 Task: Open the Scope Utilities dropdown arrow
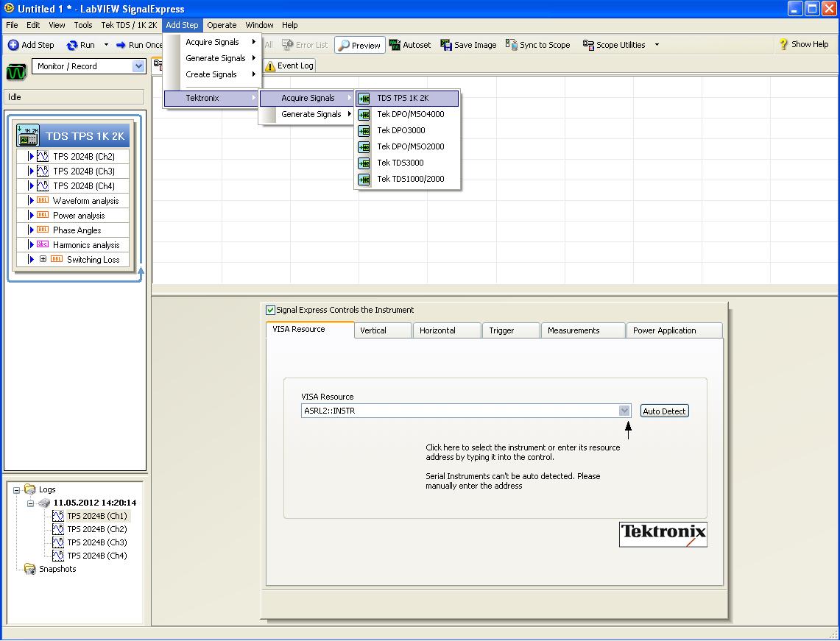(657, 45)
